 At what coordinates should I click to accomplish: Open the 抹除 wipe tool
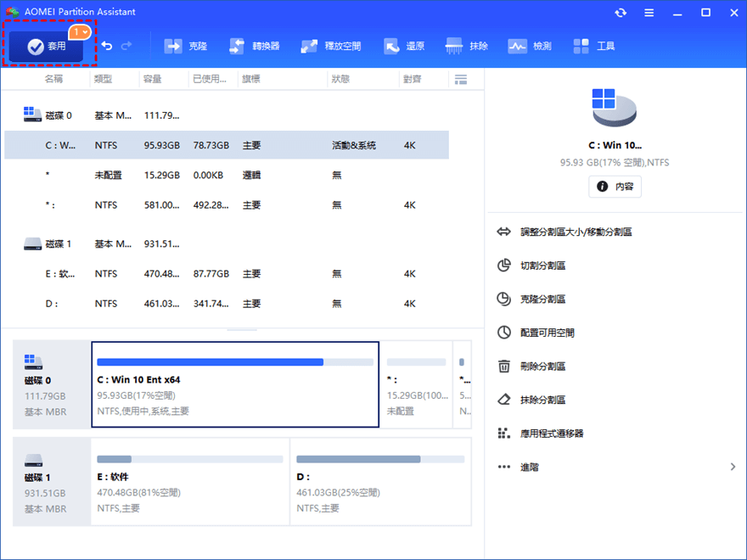coord(466,46)
